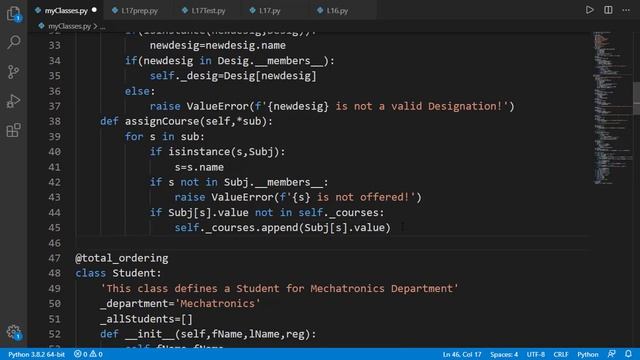Show errors and warnings count

[88, 354]
